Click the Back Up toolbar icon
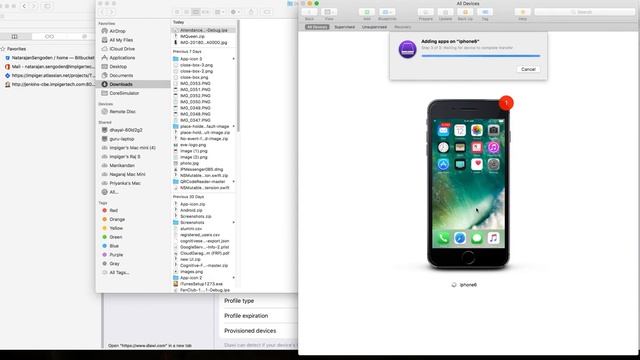 pyautogui.click(x=465, y=12)
